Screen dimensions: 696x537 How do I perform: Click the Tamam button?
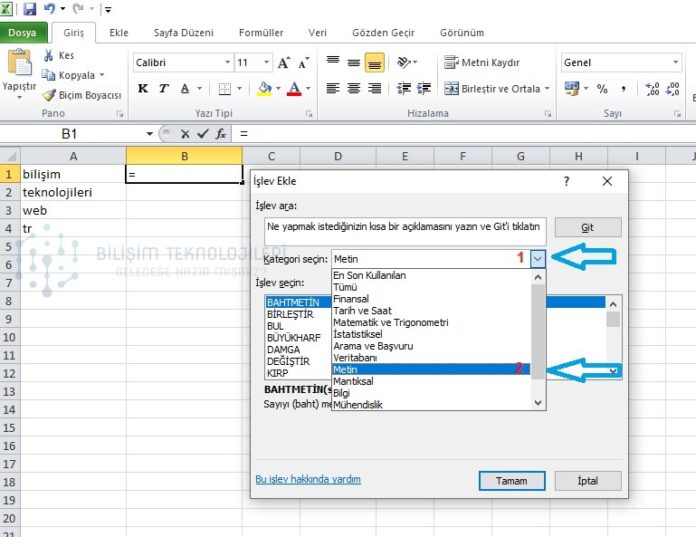pyautogui.click(x=512, y=481)
